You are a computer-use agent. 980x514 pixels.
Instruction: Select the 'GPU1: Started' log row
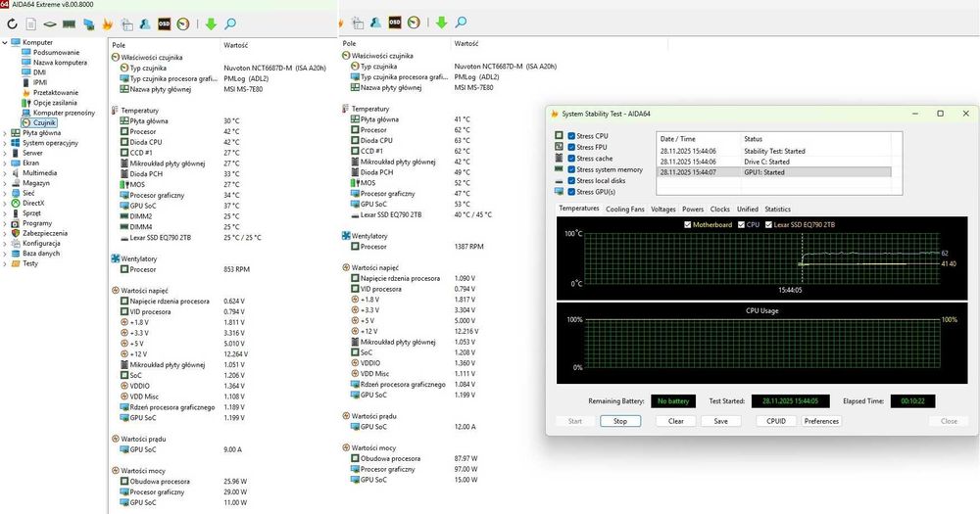click(x=774, y=172)
